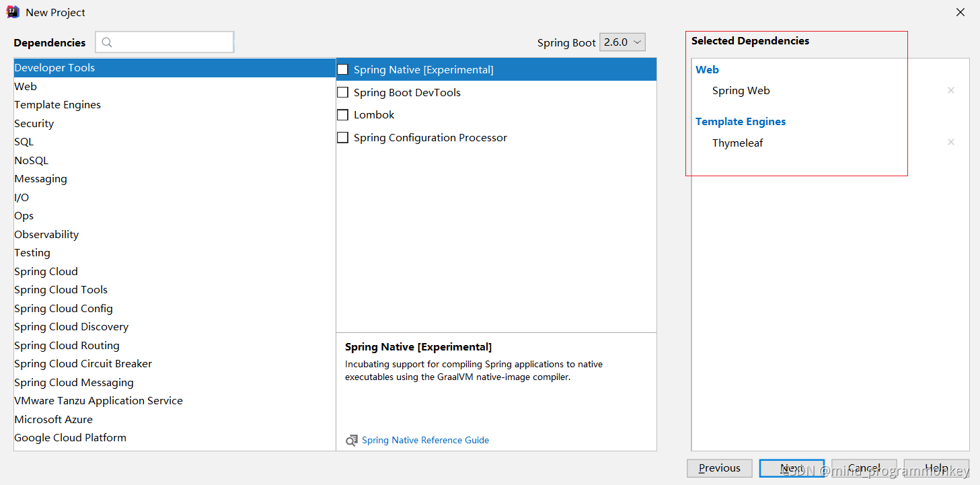This screenshot has width=980, height=485.
Task: Choose the Testing category
Action: pyautogui.click(x=175, y=253)
